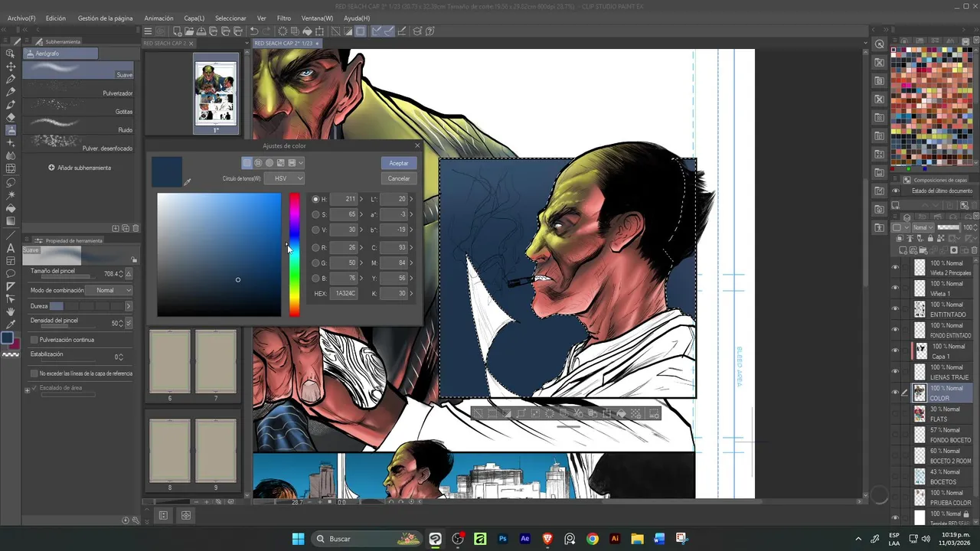The height and width of the screenshot is (551, 980).
Task: Select the Pulverizador sub tool
Action: (78, 88)
